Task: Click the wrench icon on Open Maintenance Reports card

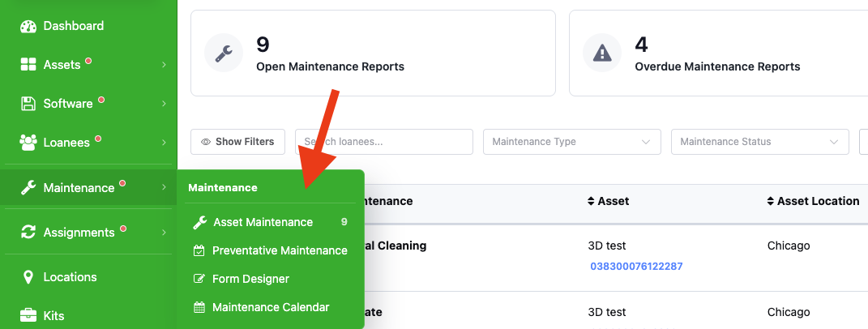Action: (224, 53)
